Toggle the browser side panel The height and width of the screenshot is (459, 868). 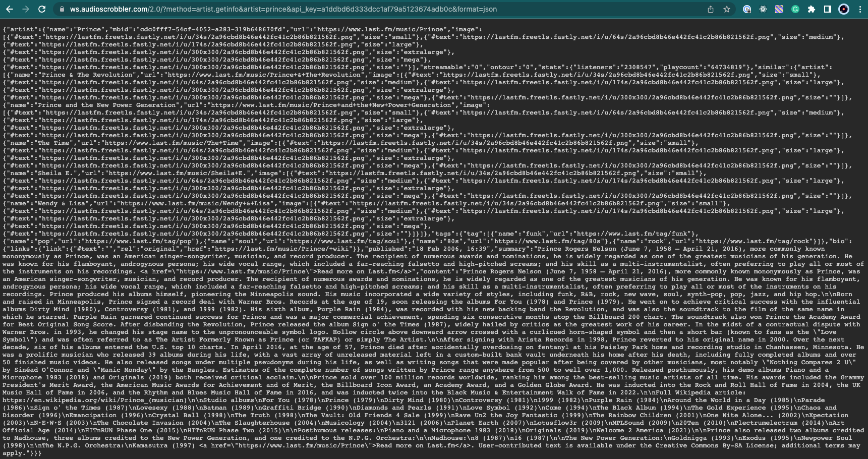coord(828,9)
